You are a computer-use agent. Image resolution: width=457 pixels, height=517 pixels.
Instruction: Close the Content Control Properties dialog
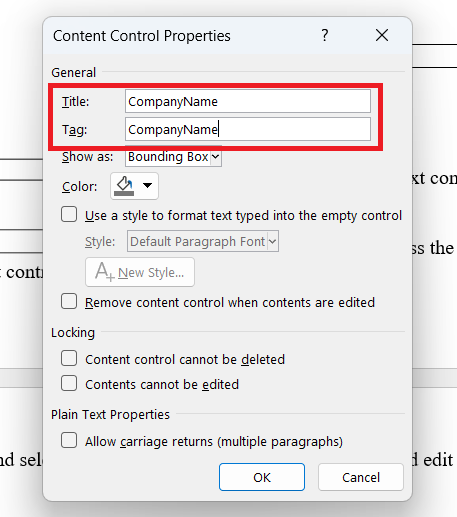382,35
